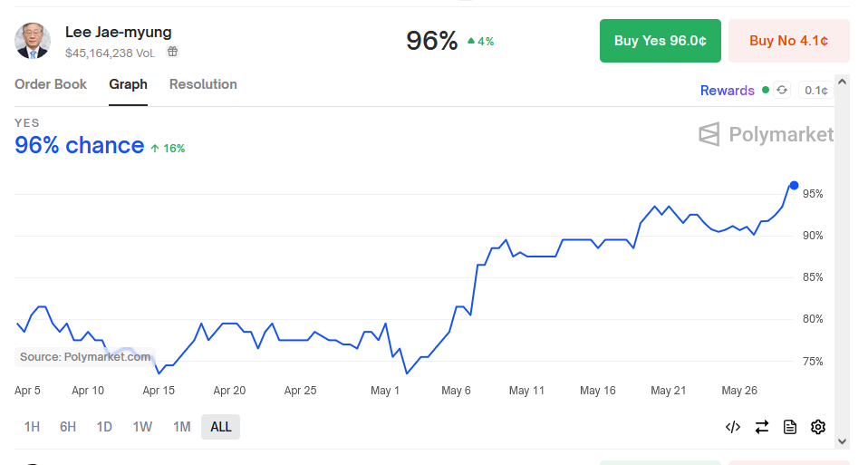Click the Buy Yes 96.0¢ button
The height and width of the screenshot is (465, 868).
coord(661,41)
